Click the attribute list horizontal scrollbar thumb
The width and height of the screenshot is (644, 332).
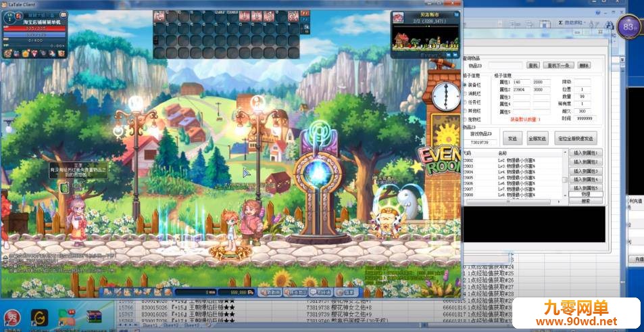tap(508, 202)
